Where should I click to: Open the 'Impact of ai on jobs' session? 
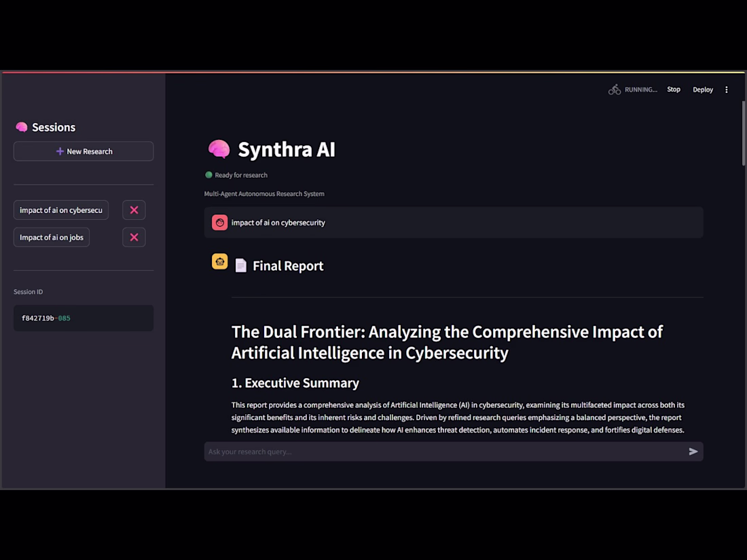click(x=52, y=237)
